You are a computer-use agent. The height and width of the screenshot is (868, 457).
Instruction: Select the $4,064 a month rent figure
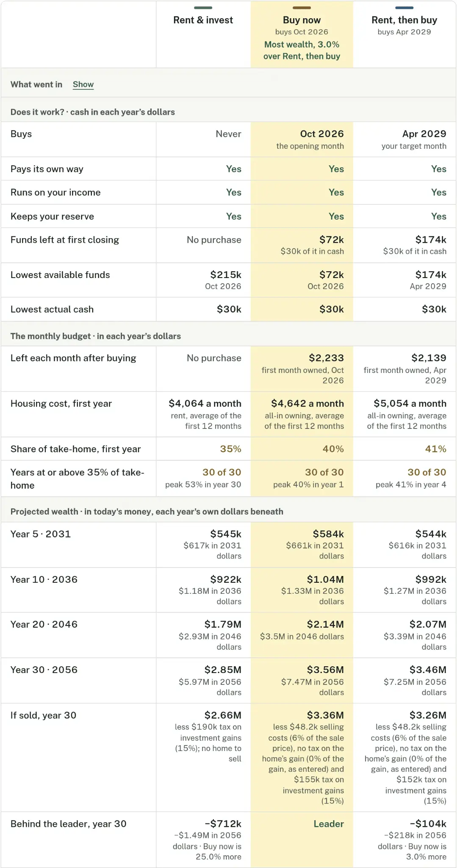[205, 403]
